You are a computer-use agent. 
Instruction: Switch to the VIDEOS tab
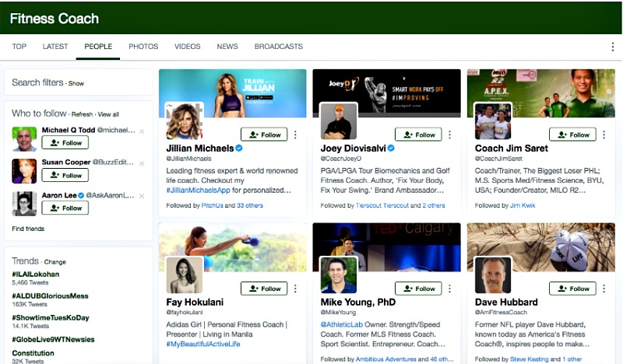187,47
